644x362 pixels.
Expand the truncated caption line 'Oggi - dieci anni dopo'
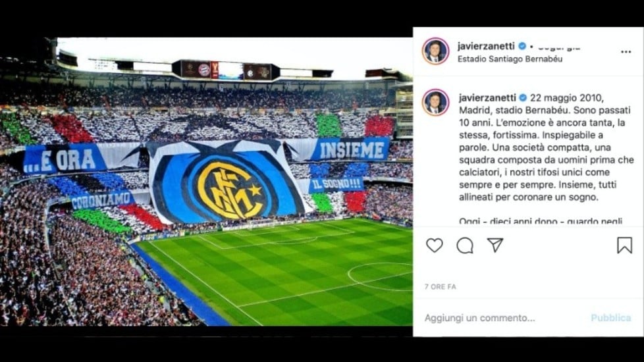(541, 220)
